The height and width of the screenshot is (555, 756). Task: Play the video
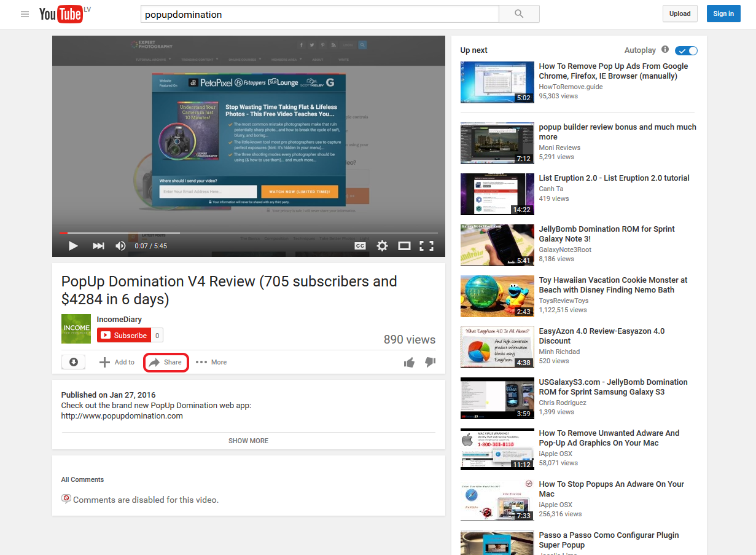point(73,246)
